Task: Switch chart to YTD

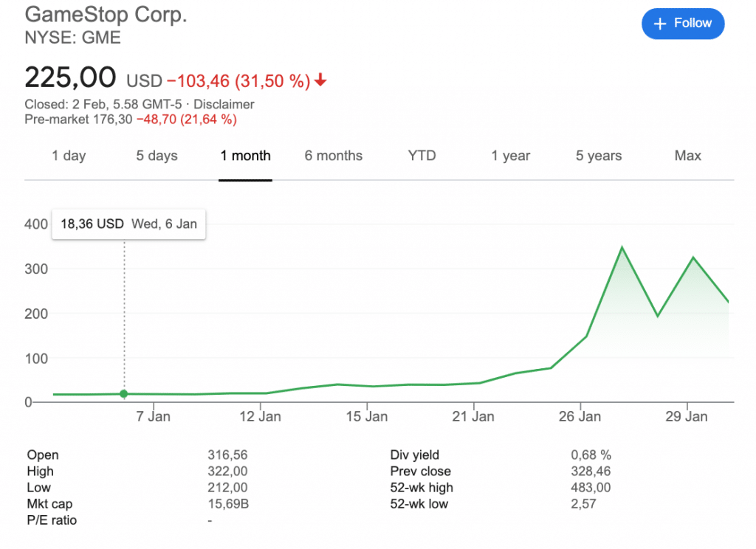Action: [422, 156]
